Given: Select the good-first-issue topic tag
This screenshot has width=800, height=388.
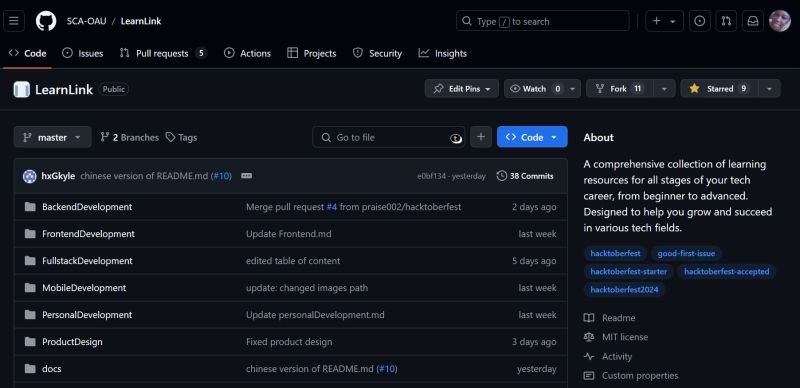Looking at the screenshot, I should coord(686,253).
